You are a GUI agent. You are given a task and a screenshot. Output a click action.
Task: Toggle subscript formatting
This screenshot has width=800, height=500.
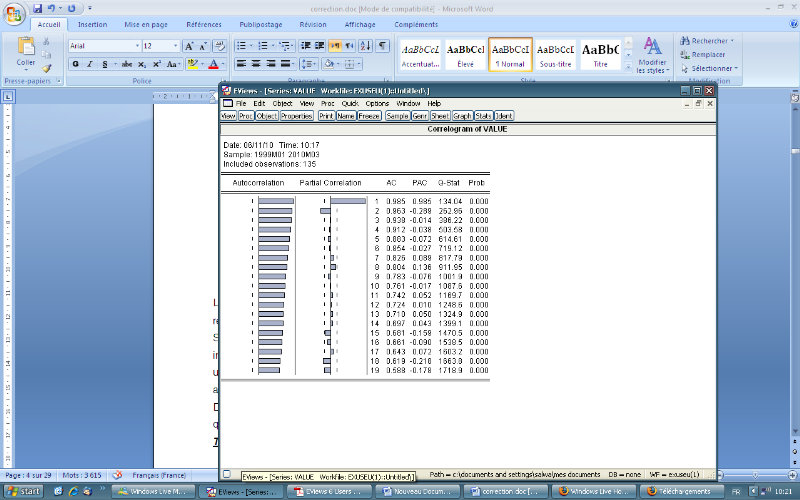[x=142, y=64]
